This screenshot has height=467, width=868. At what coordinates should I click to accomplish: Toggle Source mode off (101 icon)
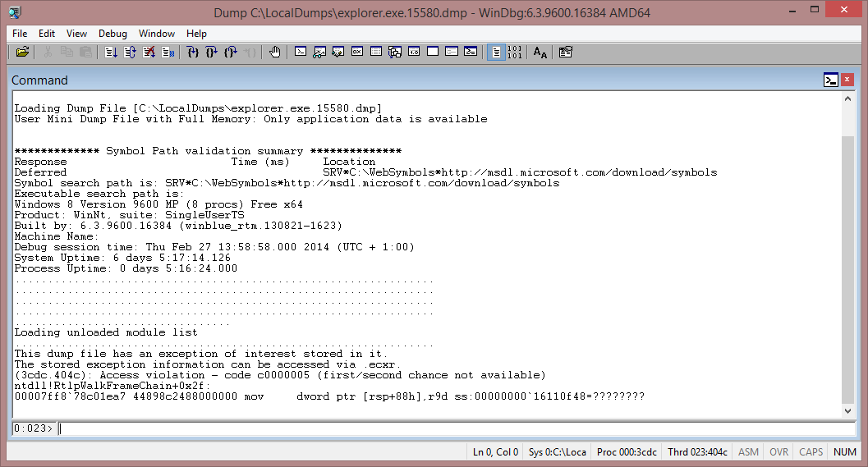tap(515, 52)
